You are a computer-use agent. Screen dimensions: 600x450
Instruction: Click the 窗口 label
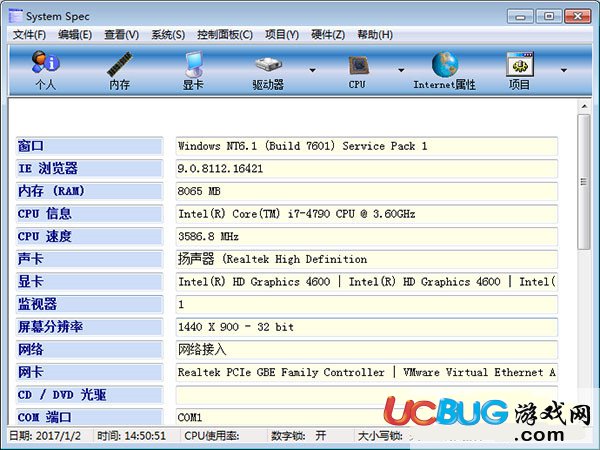point(90,146)
